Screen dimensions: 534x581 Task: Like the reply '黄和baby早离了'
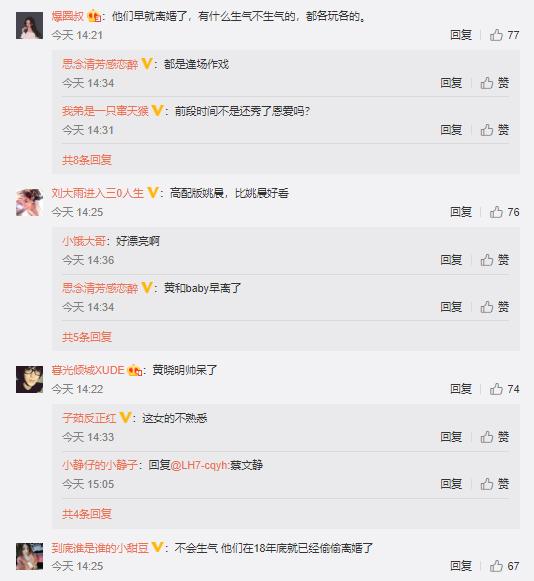(495, 307)
